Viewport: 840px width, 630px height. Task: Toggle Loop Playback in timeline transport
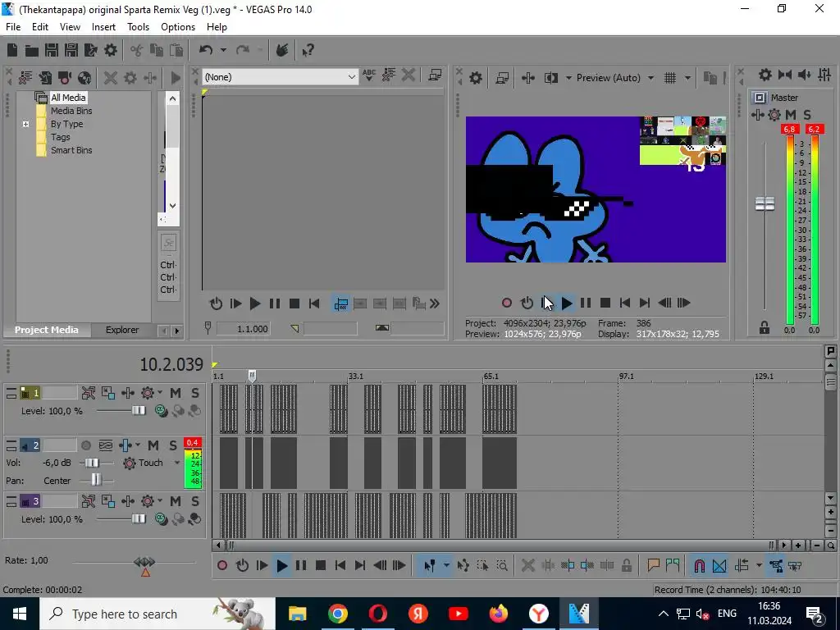coord(242,566)
